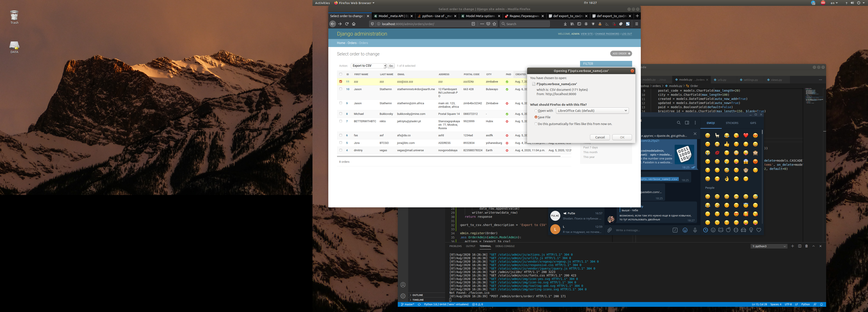Open the Firefox hamburger menu
The width and height of the screenshot is (868, 312).
coord(636,24)
